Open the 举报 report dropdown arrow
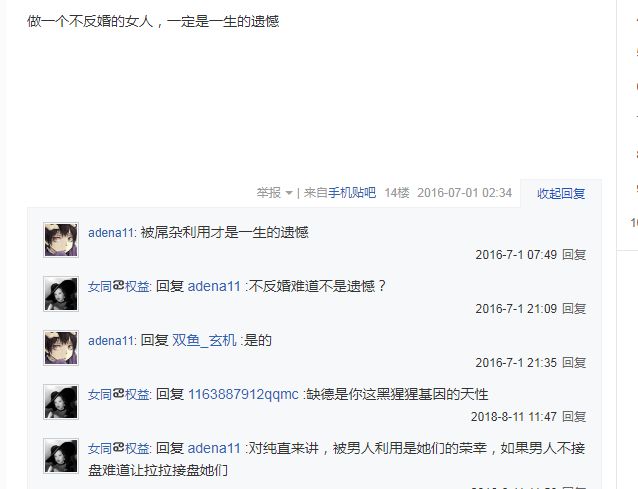Image resolution: width=638 pixels, height=489 pixels. click(289, 193)
